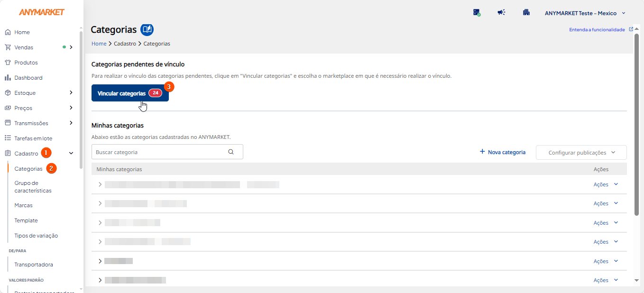Expand the first category row chevron
The image size is (644, 293).
[x=100, y=184]
